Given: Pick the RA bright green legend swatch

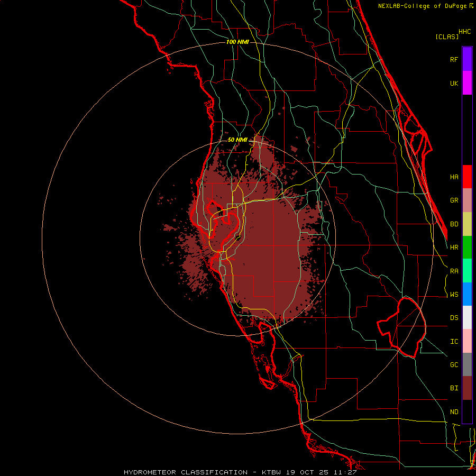Looking at the screenshot, I should (467, 271).
